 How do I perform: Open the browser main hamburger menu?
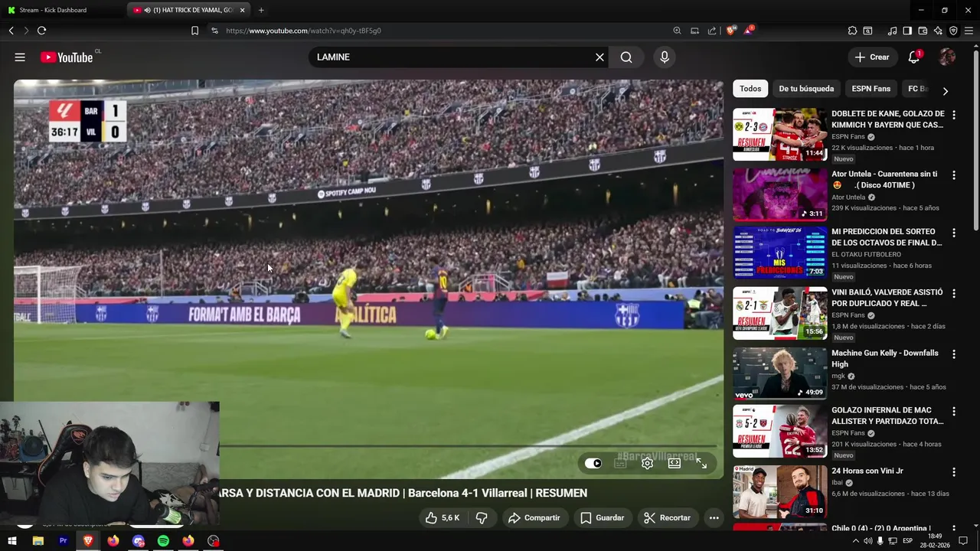969,31
